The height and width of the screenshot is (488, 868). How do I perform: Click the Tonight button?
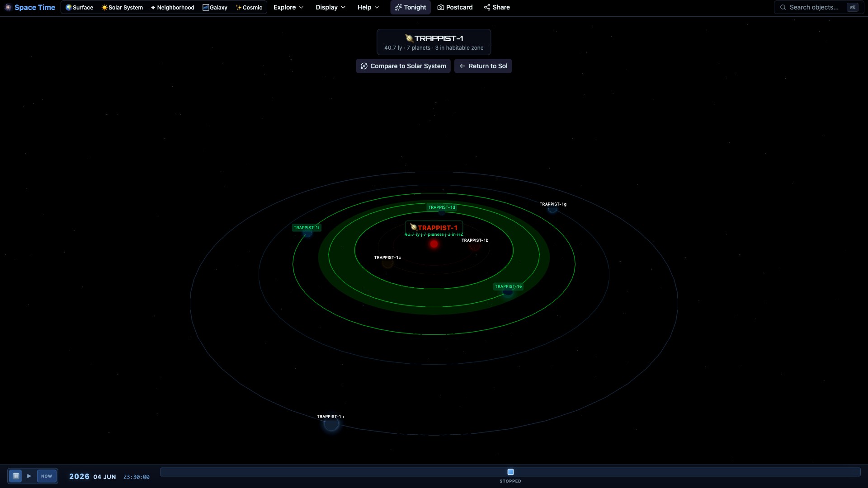point(410,7)
